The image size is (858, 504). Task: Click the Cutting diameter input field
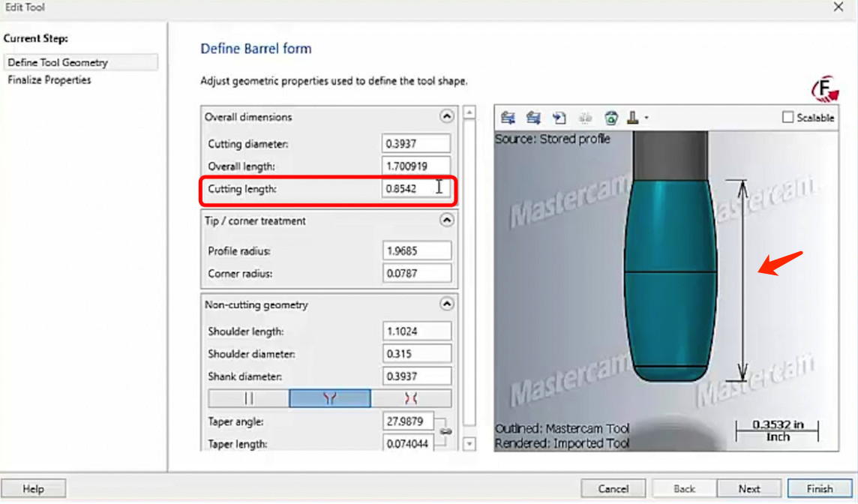click(415, 143)
